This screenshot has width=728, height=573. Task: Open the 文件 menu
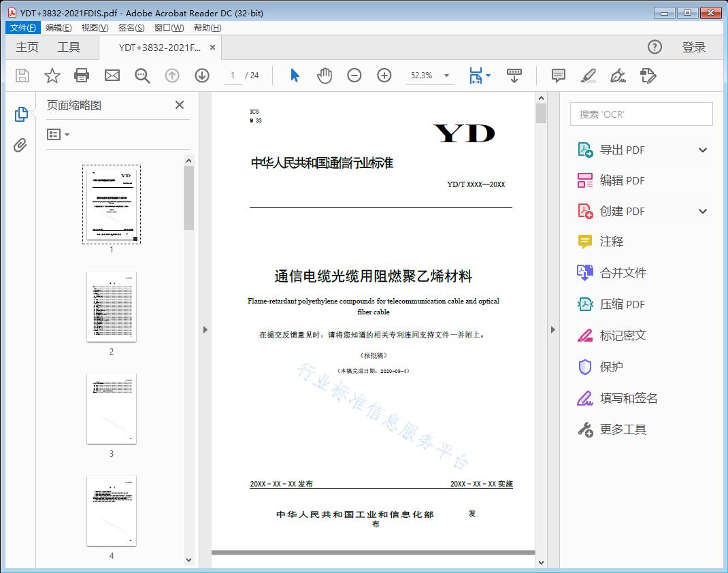pos(22,27)
